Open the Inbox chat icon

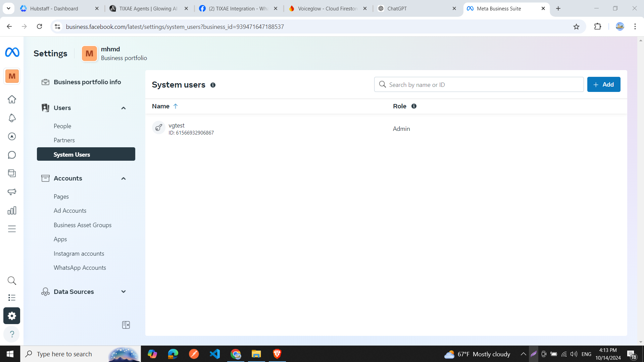[12, 155]
